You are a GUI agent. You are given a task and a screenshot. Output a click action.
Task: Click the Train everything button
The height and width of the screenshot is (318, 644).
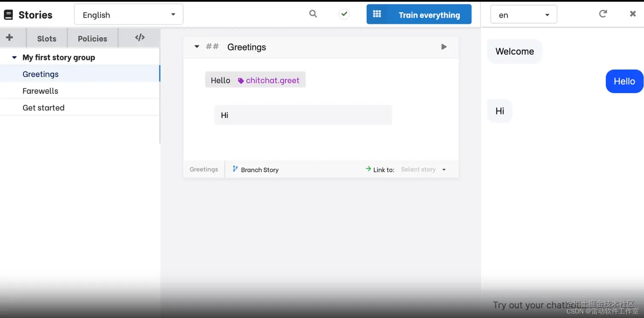tap(419, 14)
